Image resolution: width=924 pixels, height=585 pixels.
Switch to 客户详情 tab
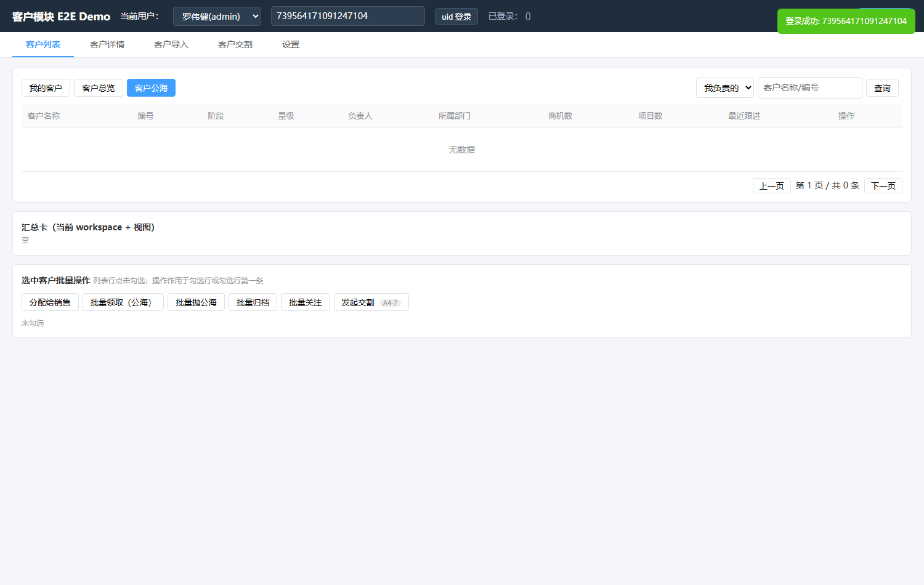tap(107, 44)
